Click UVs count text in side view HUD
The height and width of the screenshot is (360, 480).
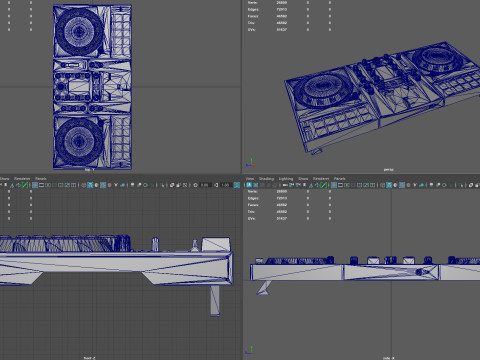click(281, 218)
